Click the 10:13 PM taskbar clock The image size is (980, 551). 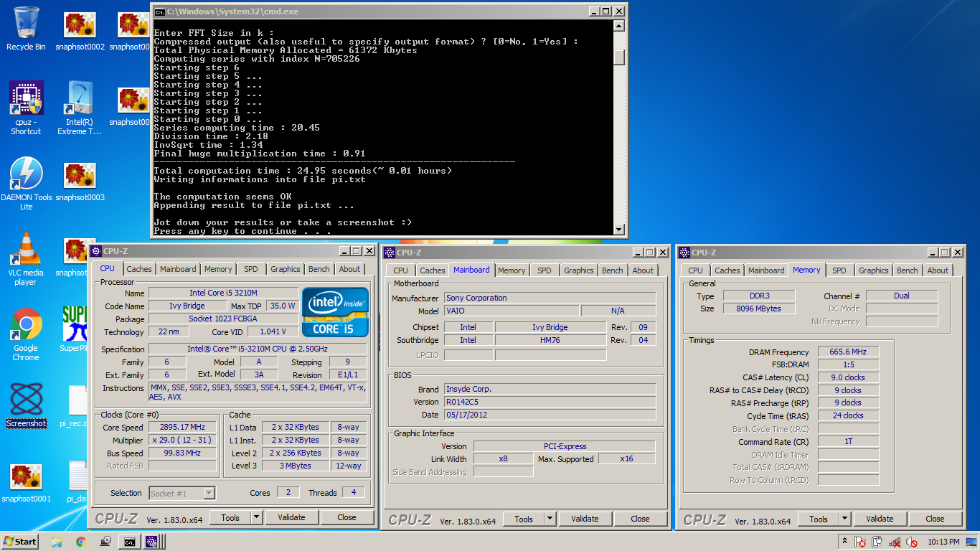tap(944, 542)
